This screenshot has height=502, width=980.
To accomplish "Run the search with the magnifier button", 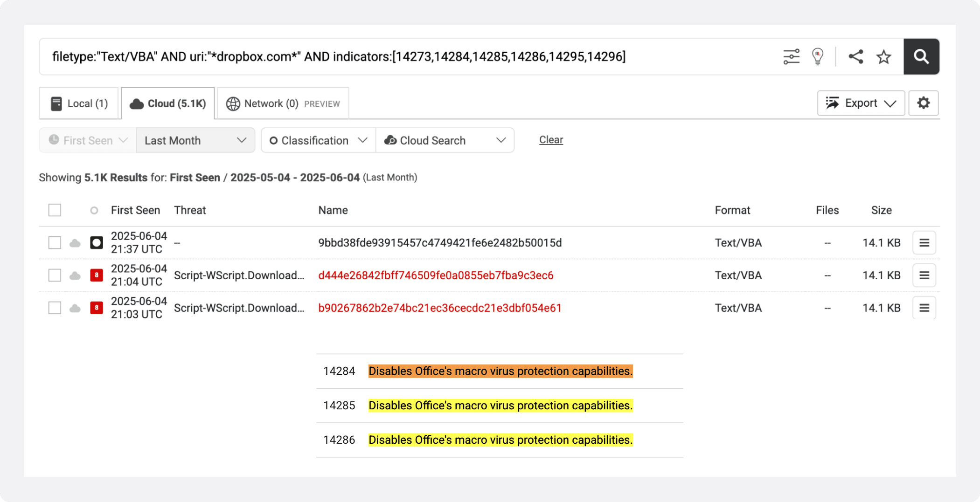I will [x=921, y=56].
